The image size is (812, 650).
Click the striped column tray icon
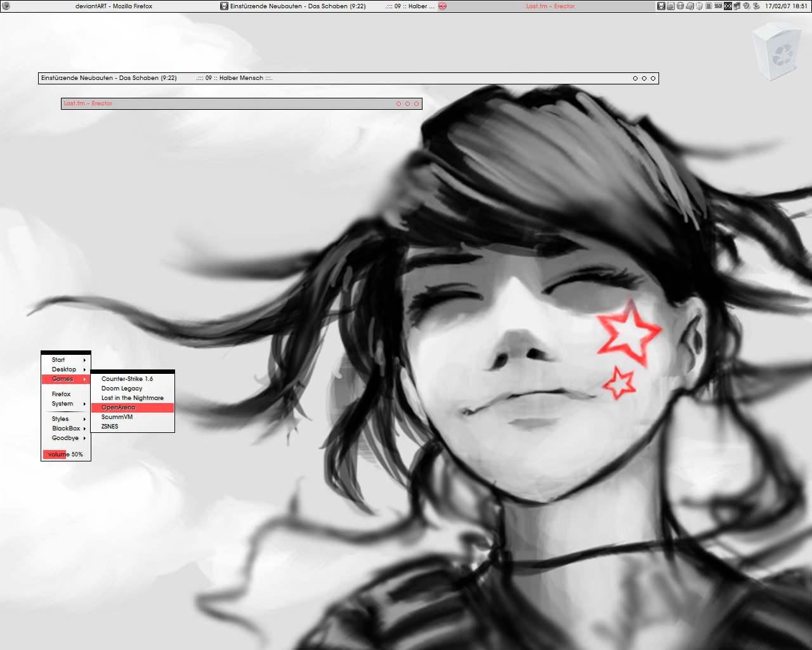[x=709, y=6]
